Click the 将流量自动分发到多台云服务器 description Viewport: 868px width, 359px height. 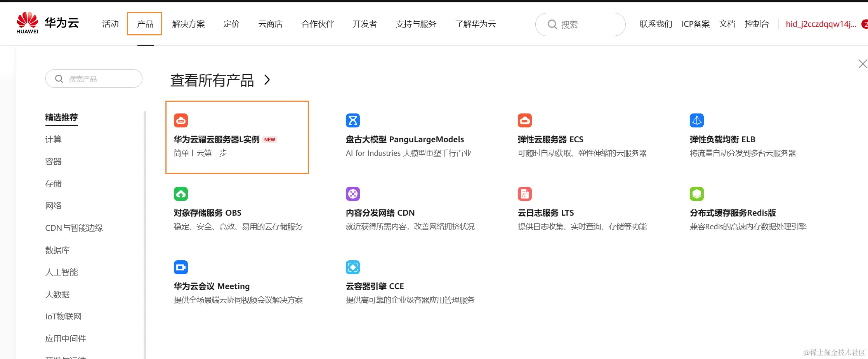[x=743, y=153]
